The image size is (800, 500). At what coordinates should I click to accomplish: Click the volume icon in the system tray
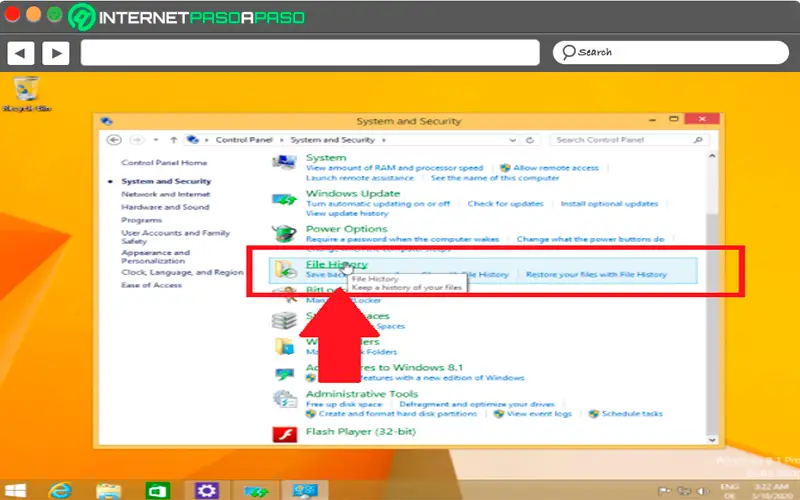click(703, 491)
